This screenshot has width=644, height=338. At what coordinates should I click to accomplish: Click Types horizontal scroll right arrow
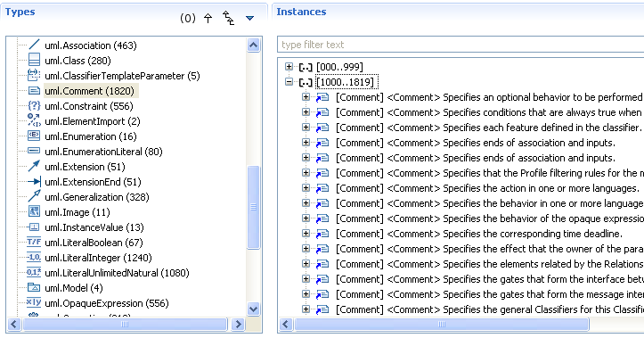point(238,324)
